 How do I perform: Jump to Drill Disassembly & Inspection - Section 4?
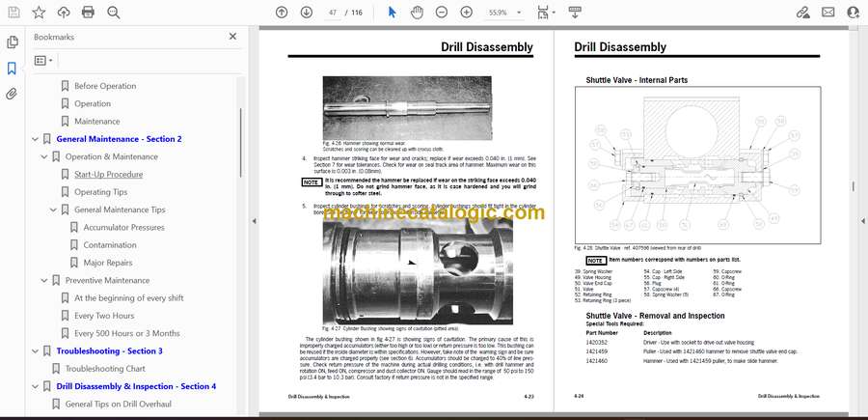136,386
